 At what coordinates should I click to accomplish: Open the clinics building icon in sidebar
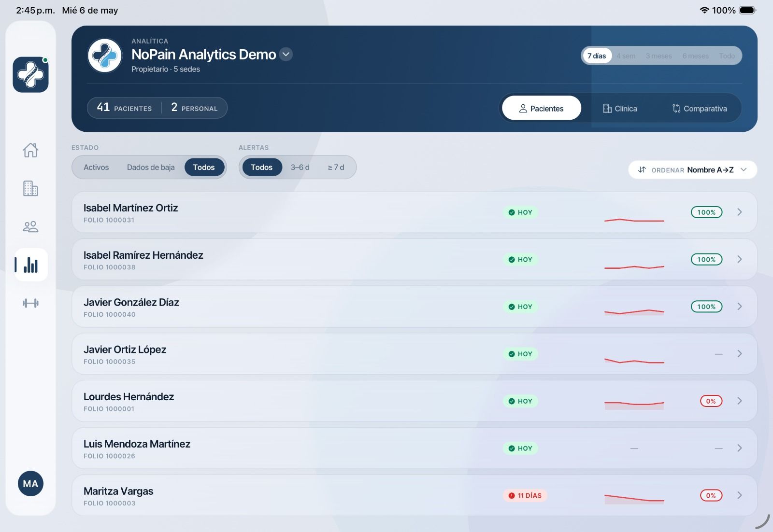click(30, 188)
